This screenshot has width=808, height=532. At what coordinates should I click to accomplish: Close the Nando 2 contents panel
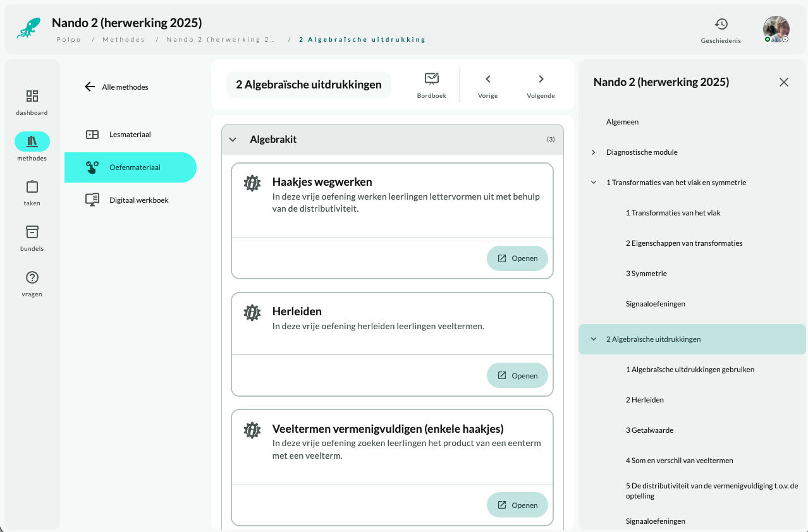(784, 82)
